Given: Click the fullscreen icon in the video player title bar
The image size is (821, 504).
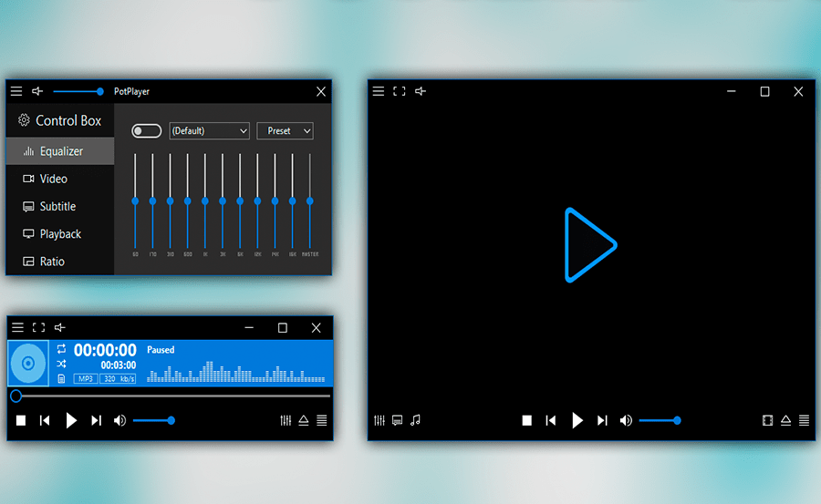Looking at the screenshot, I should pyautogui.click(x=399, y=91).
